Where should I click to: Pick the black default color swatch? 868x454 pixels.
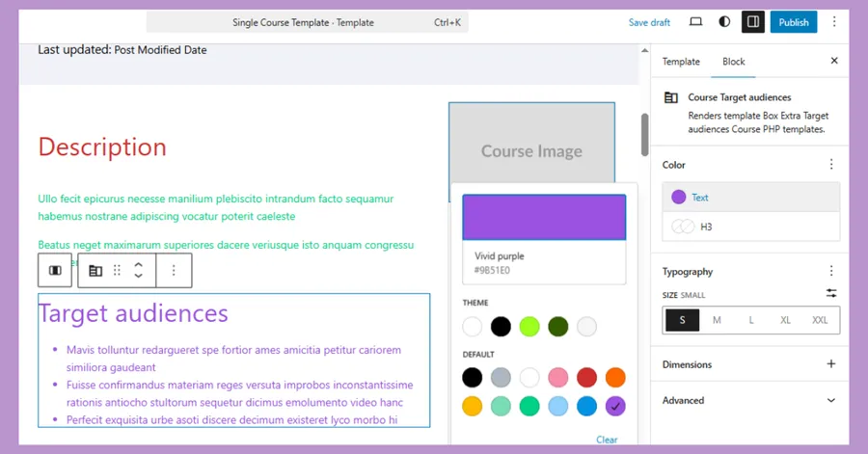pos(473,378)
